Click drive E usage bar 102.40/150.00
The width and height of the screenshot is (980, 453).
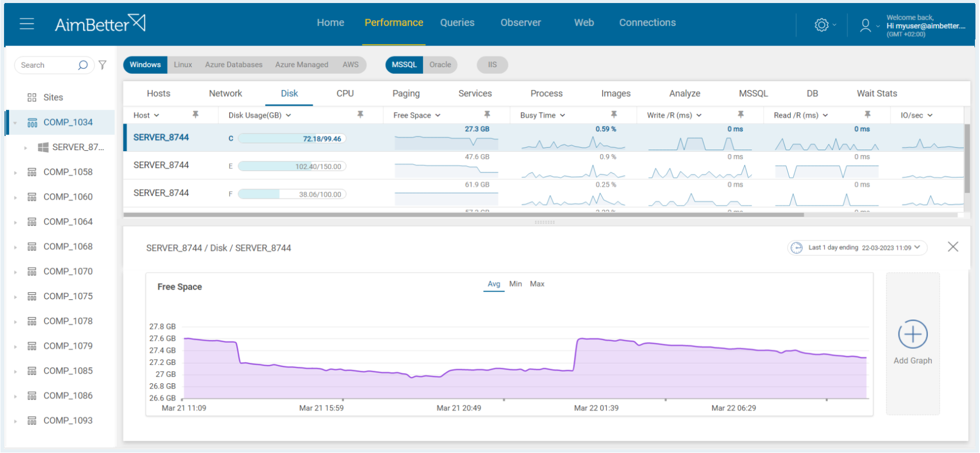tap(292, 166)
